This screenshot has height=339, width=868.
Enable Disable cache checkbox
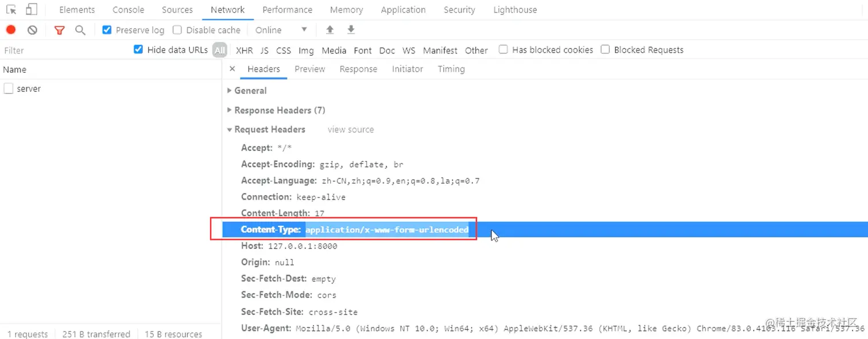(x=177, y=30)
